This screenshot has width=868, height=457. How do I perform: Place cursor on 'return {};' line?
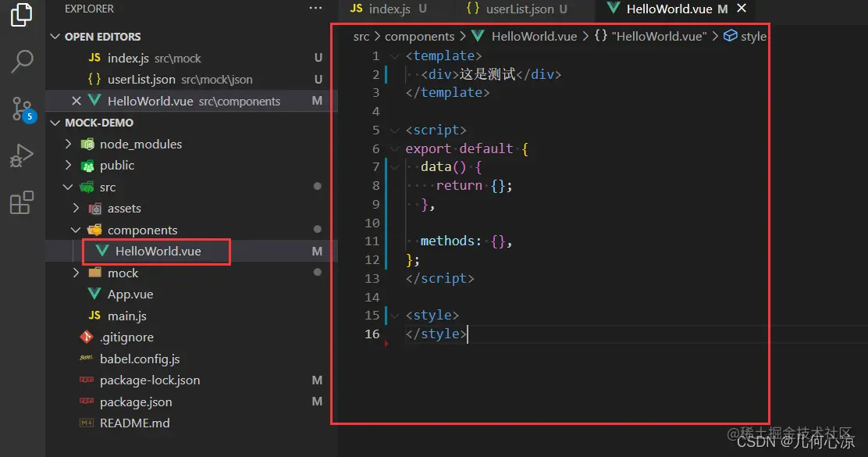point(475,186)
